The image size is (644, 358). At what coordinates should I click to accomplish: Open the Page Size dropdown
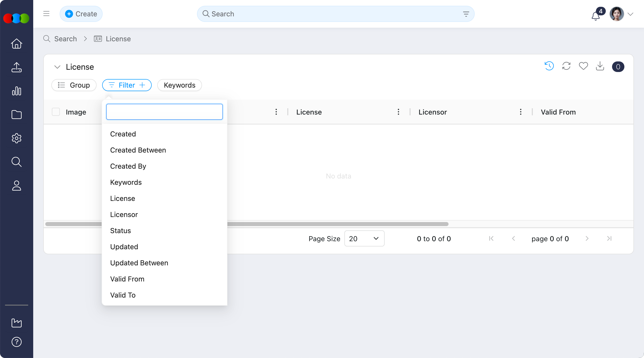pos(364,238)
